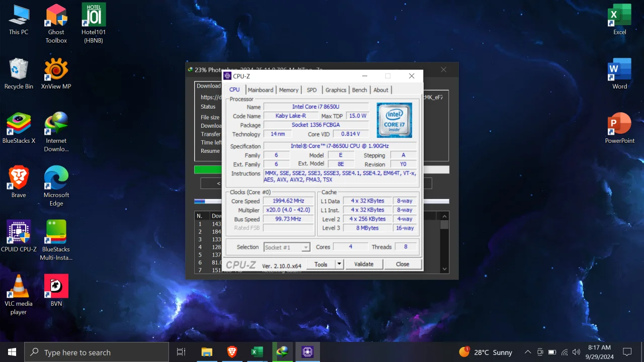
Task: Click the Bus Speed value 99.73 MHz
Action: (288, 219)
